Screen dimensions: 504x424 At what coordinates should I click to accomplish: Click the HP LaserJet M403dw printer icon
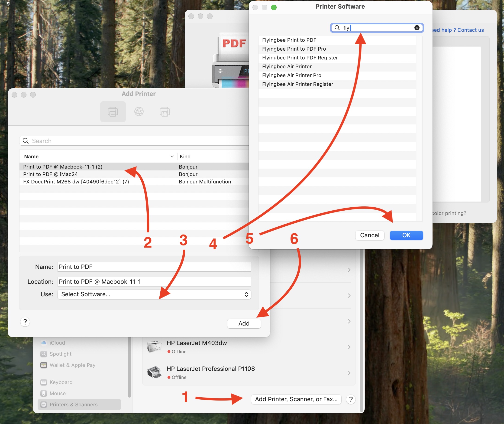154,347
